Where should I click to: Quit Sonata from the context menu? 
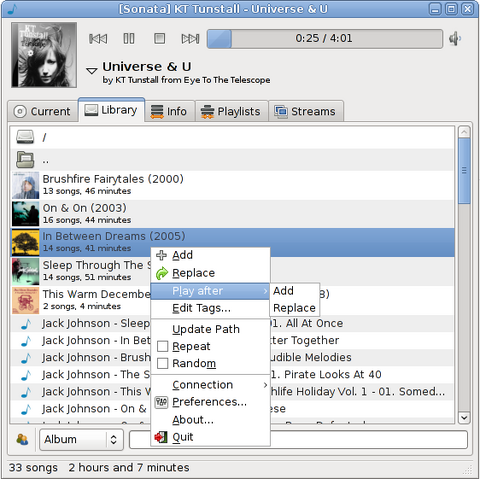coord(210,437)
